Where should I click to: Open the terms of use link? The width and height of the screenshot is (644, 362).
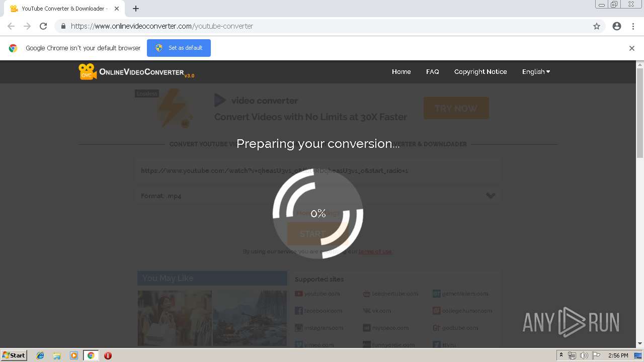pyautogui.click(x=375, y=251)
